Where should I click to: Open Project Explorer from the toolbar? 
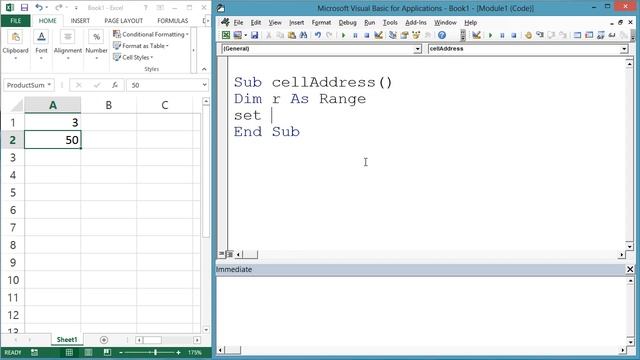click(393, 36)
